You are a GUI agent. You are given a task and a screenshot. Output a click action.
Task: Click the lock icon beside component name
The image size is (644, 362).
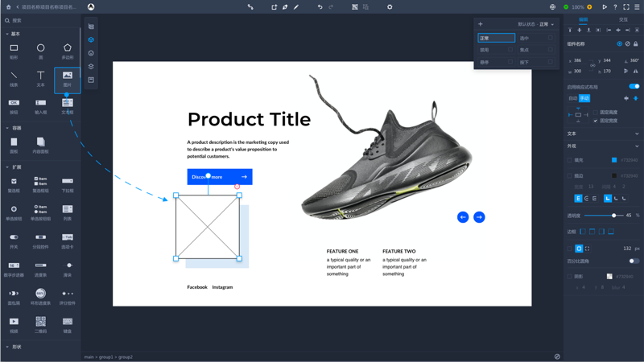[x=635, y=44]
